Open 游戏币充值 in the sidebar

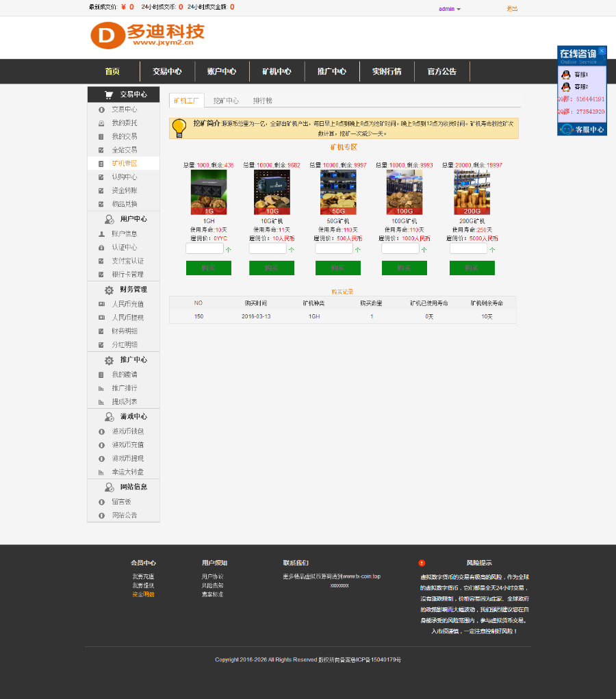(x=127, y=445)
